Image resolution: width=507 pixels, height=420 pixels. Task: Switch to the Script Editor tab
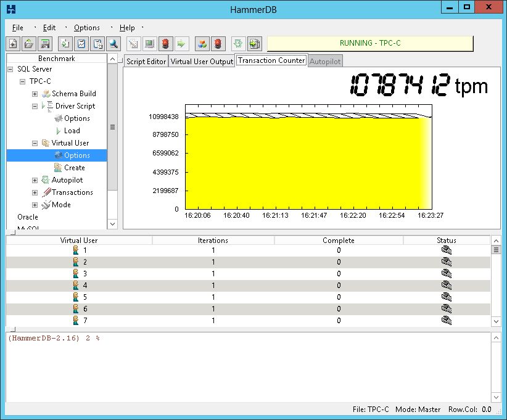146,62
